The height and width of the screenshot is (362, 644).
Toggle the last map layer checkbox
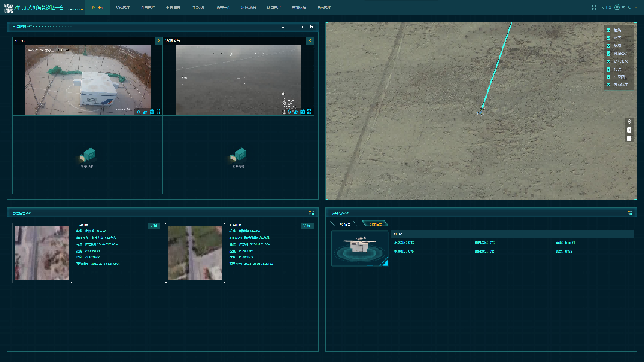[609, 85]
